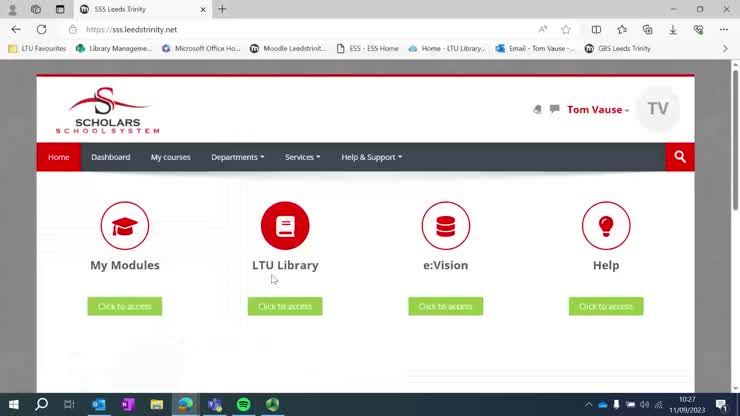Open the Email - Tom Vause bookmark
This screenshot has height=416, width=740.
pos(535,48)
